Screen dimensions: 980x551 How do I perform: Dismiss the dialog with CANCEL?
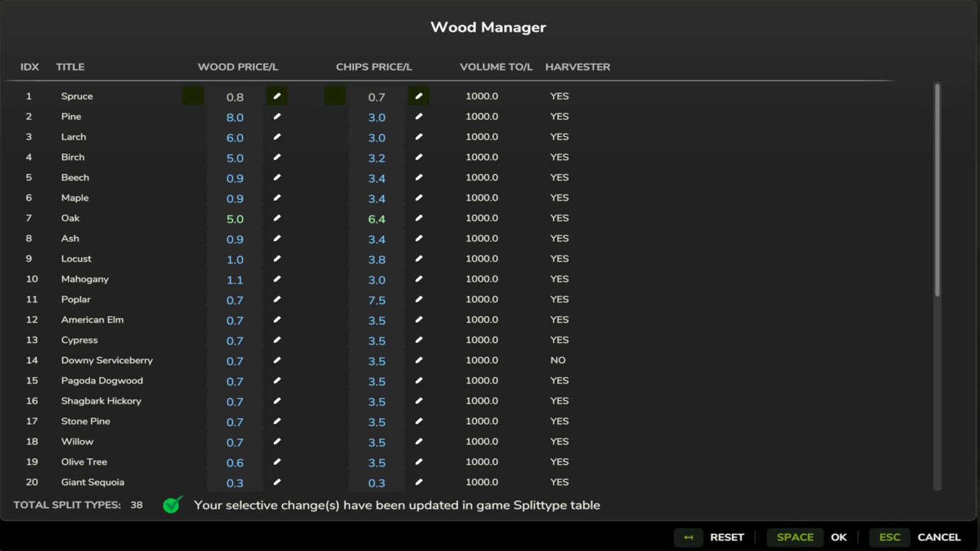pos(938,537)
